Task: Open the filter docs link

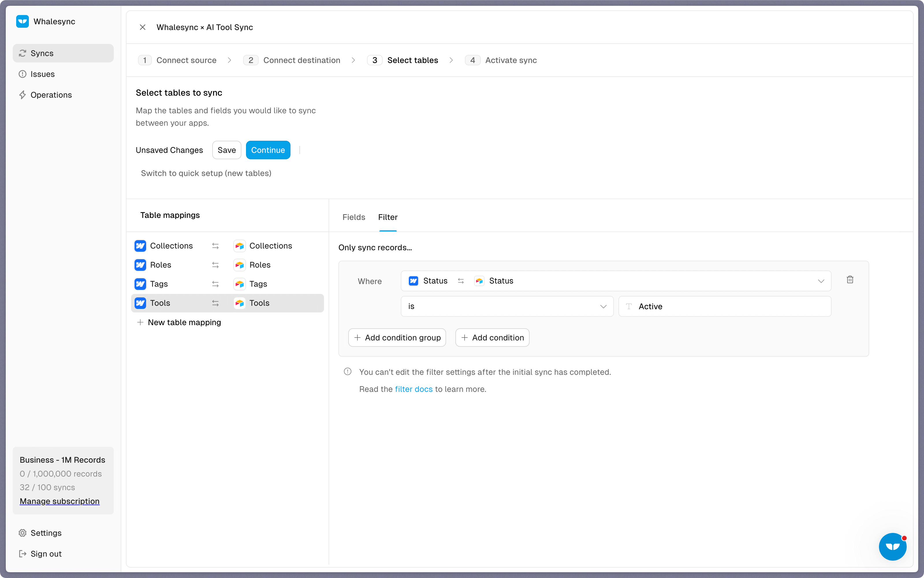Action: click(413, 389)
